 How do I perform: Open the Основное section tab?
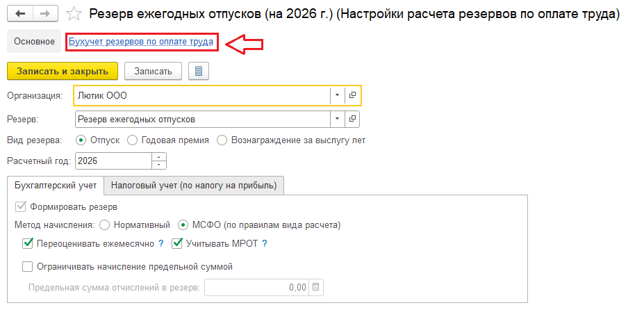pyautogui.click(x=35, y=42)
